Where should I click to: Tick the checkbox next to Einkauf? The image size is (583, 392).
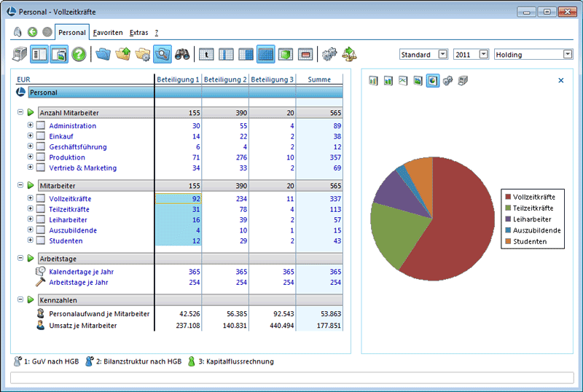click(41, 136)
